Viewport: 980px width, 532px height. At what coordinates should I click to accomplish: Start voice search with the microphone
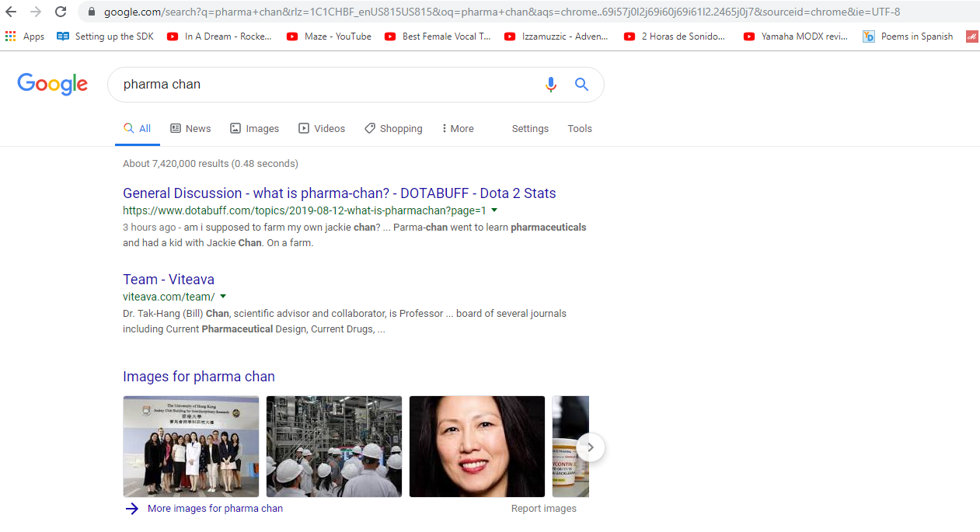click(551, 85)
